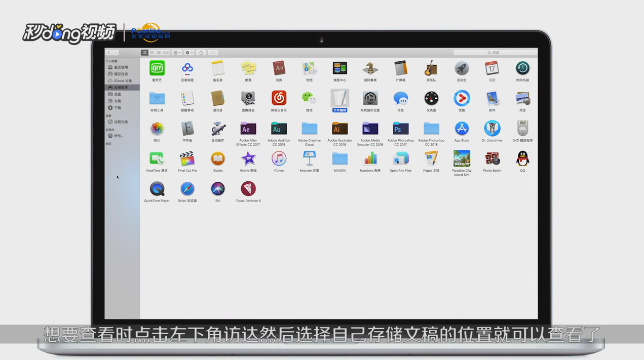Open the Final Cut Pro icon

coord(187,158)
